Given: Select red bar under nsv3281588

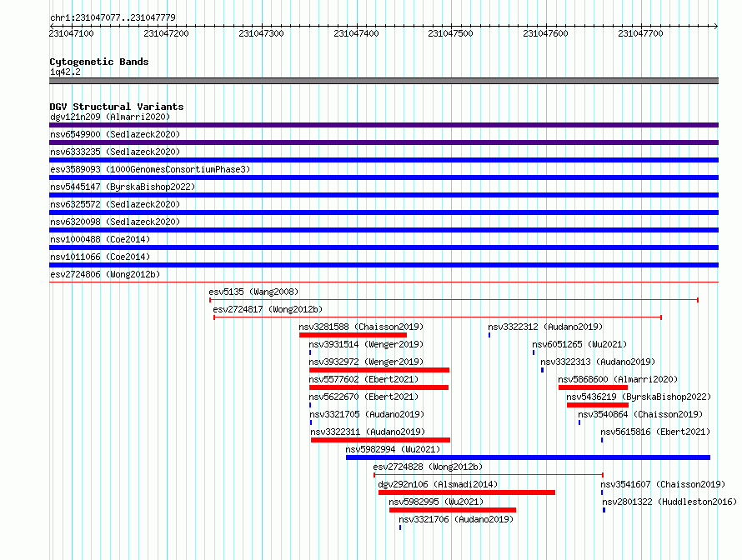Looking at the screenshot, I should click(x=353, y=335).
